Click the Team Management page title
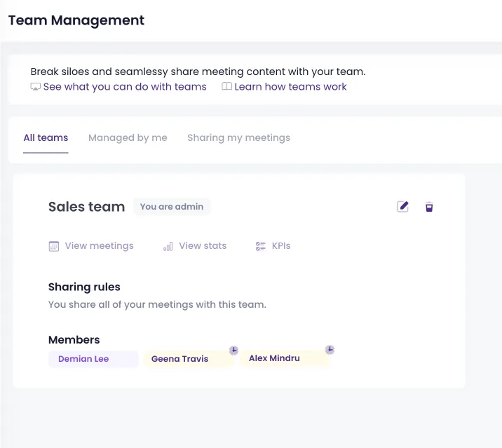The width and height of the screenshot is (502, 448). coord(76,20)
